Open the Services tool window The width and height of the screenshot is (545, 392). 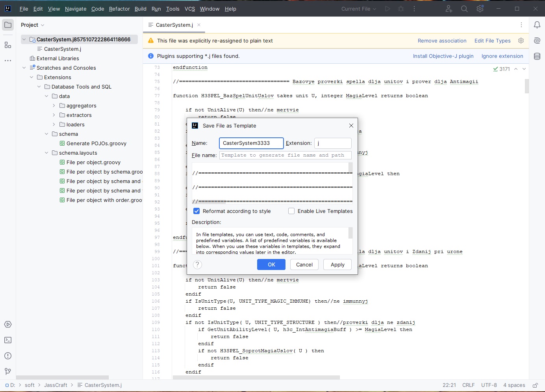pyautogui.click(x=8, y=324)
